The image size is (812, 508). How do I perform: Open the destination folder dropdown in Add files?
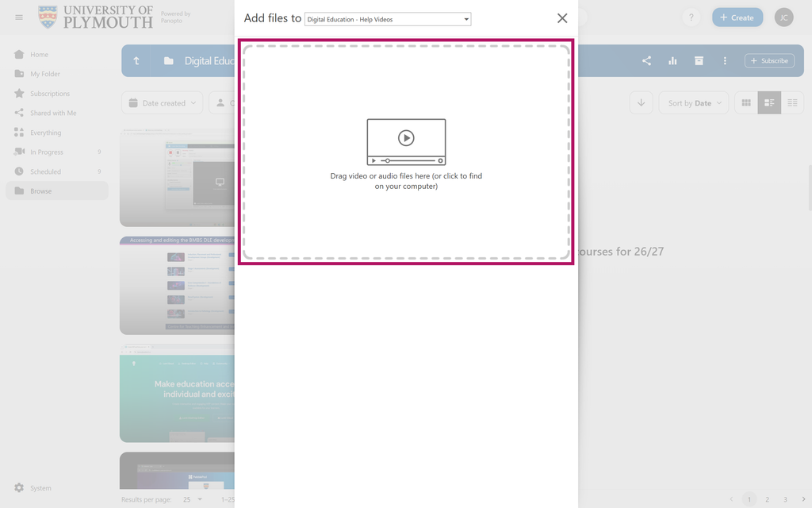[x=388, y=19]
